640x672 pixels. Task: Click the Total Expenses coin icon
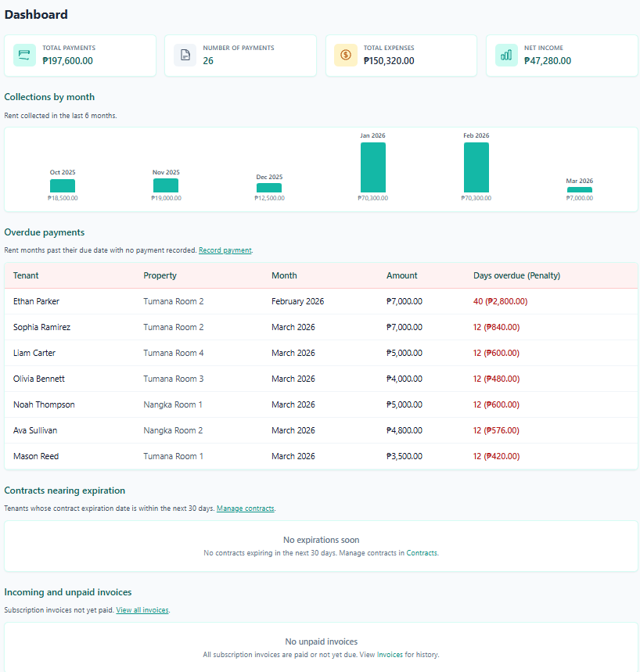tap(345, 56)
